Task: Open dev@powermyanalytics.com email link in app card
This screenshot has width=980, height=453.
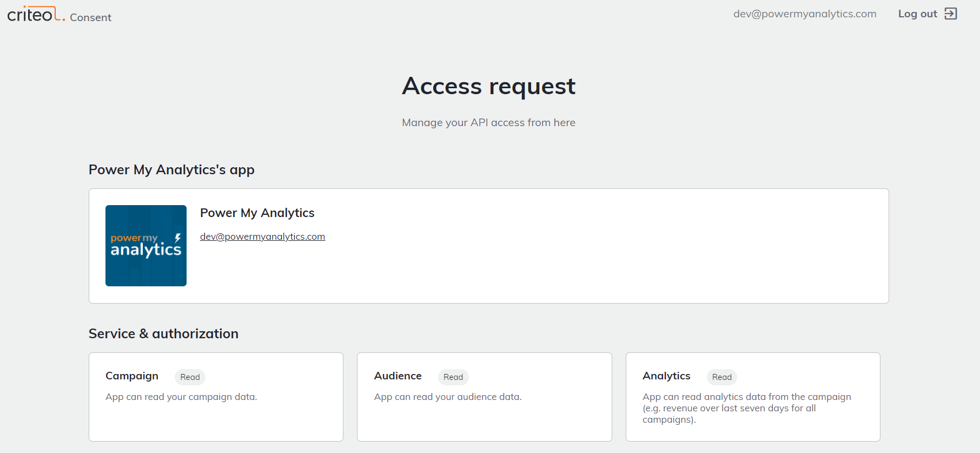Action: 262,237
